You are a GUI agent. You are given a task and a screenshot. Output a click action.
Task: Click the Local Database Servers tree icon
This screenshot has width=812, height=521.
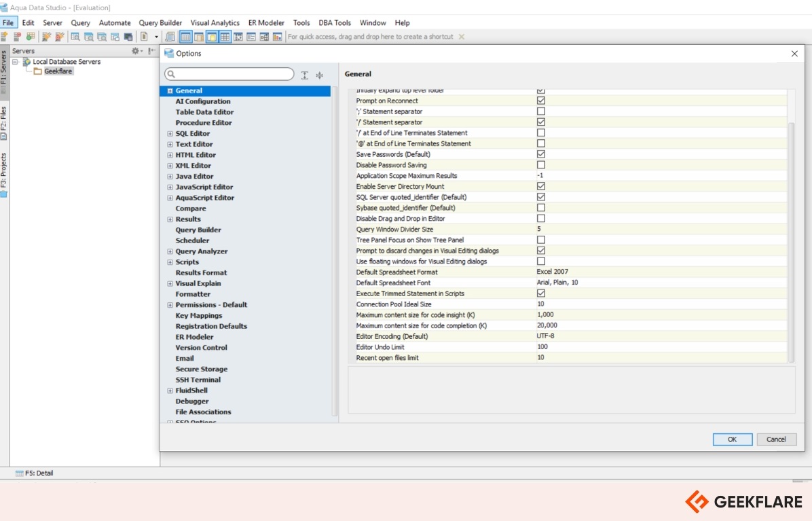click(26, 62)
